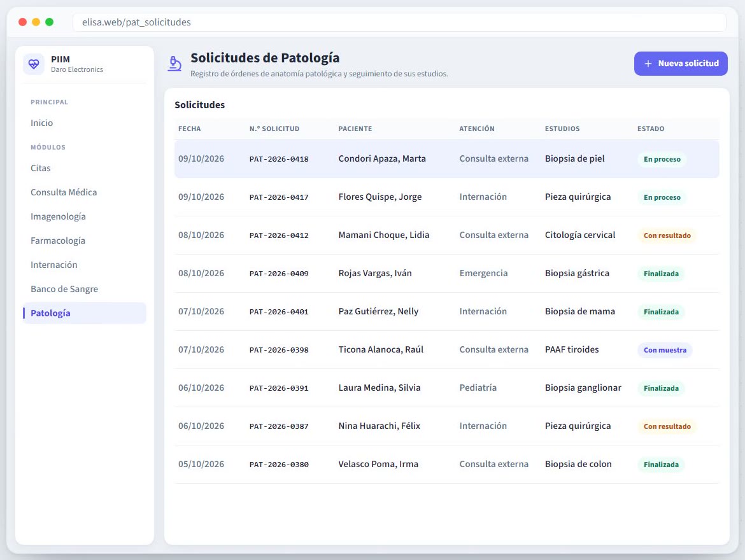Viewport: 745px width, 560px height.
Task: Click the 05/10/2026 date cell
Action: pyautogui.click(x=201, y=464)
